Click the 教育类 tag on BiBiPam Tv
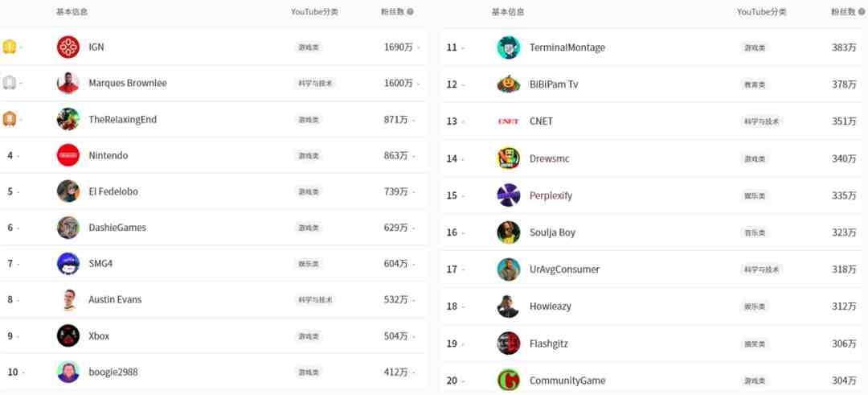Viewport: 868px width, 395px height. tap(755, 84)
